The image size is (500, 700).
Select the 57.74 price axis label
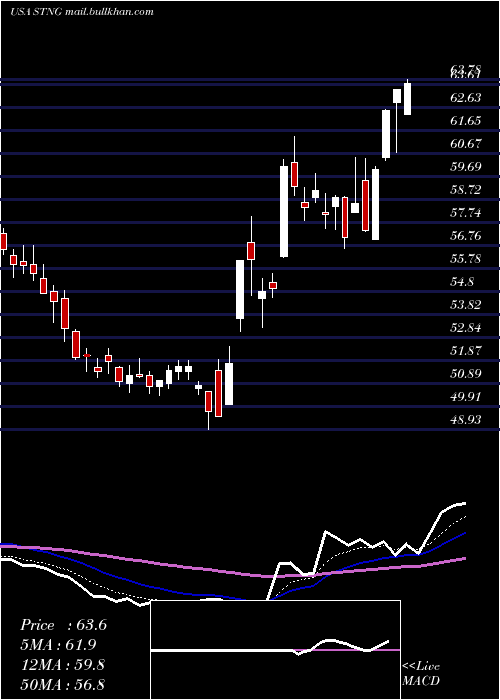(466, 212)
